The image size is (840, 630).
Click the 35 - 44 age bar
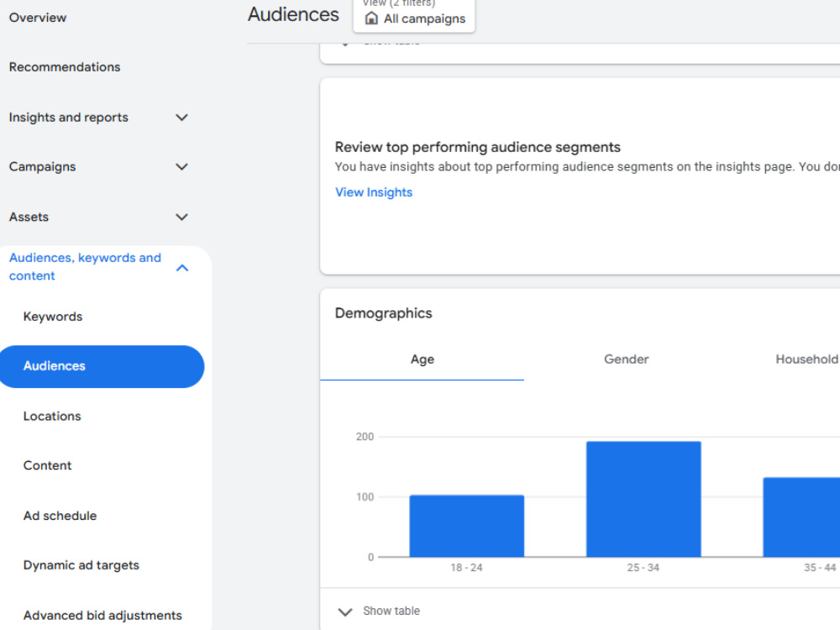(x=801, y=517)
